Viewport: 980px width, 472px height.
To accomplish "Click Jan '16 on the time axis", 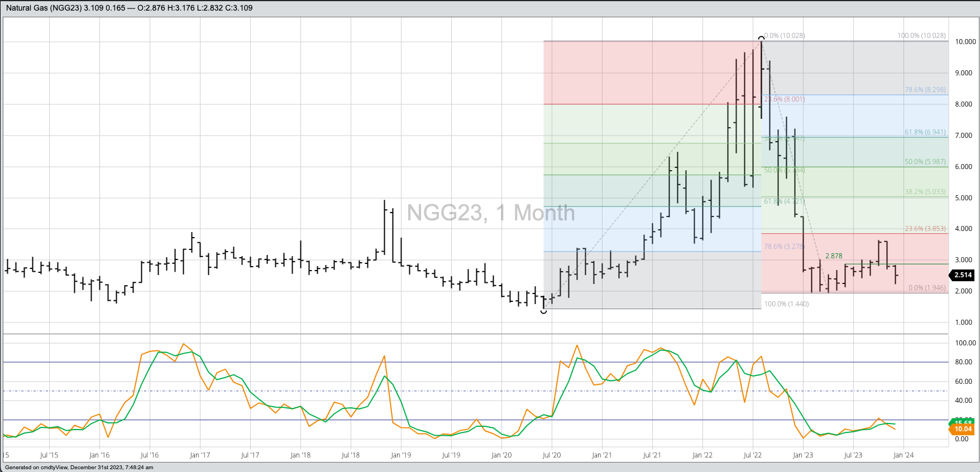I will [x=99, y=455].
